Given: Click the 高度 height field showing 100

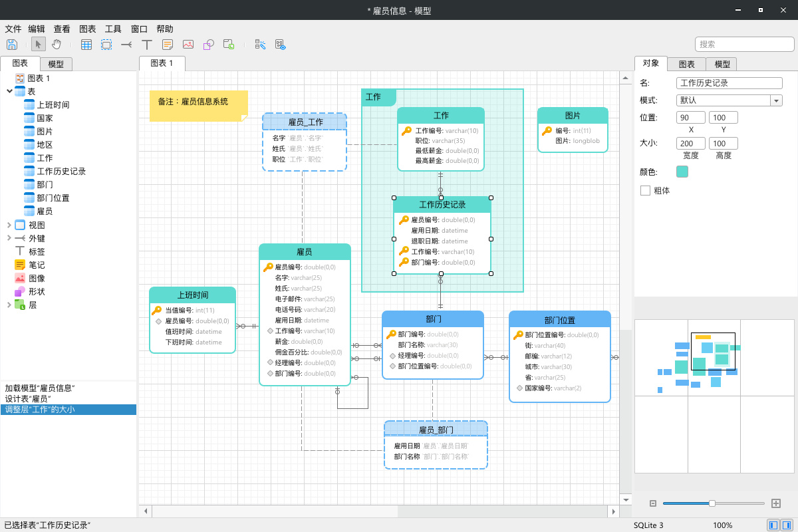Looking at the screenshot, I should click(x=724, y=144).
